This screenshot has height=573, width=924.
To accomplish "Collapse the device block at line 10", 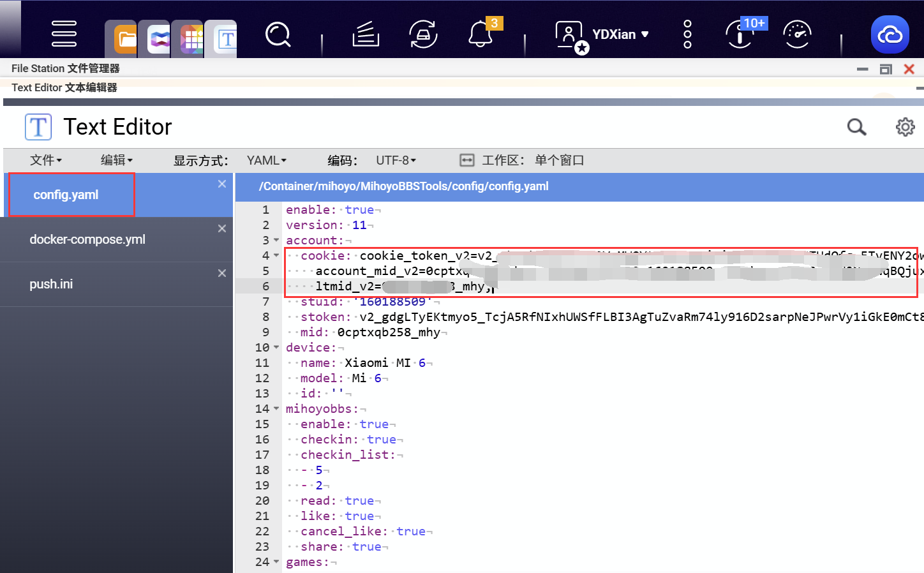I will 276,348.
